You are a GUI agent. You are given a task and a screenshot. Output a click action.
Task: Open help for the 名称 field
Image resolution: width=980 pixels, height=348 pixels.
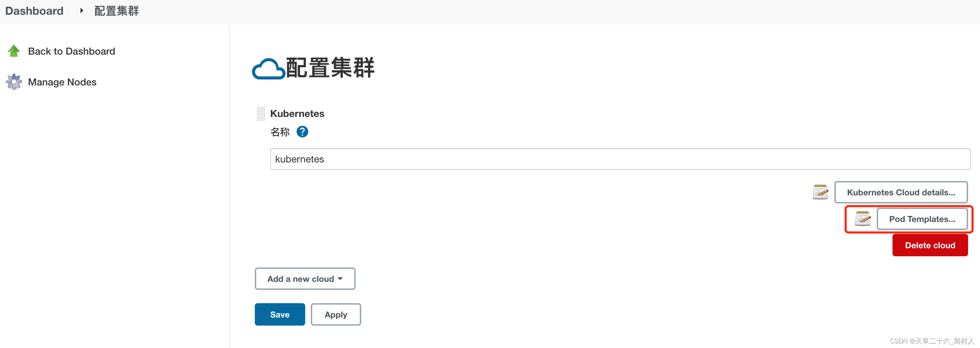(x=302, y=132)
